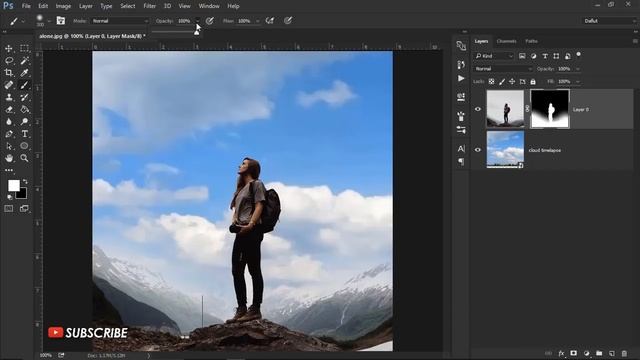The image size is (640, 360).
Task: Add a layer mask from Layers footer
Action: (x=573, y=353)
